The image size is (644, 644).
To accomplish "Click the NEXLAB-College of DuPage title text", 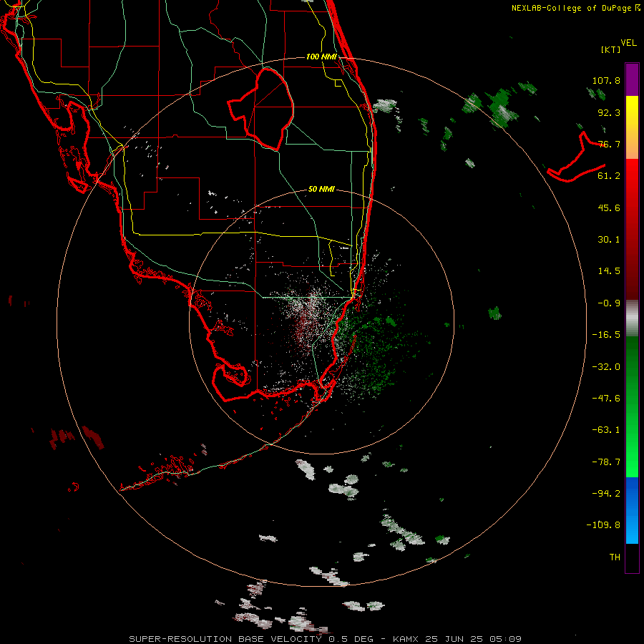I will [x=575, y=8].
